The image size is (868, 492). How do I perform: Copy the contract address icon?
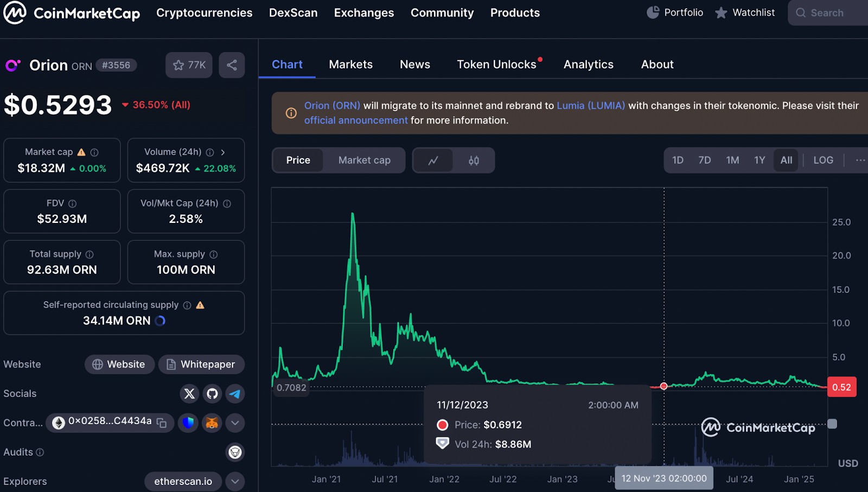[x=162, y=423]
